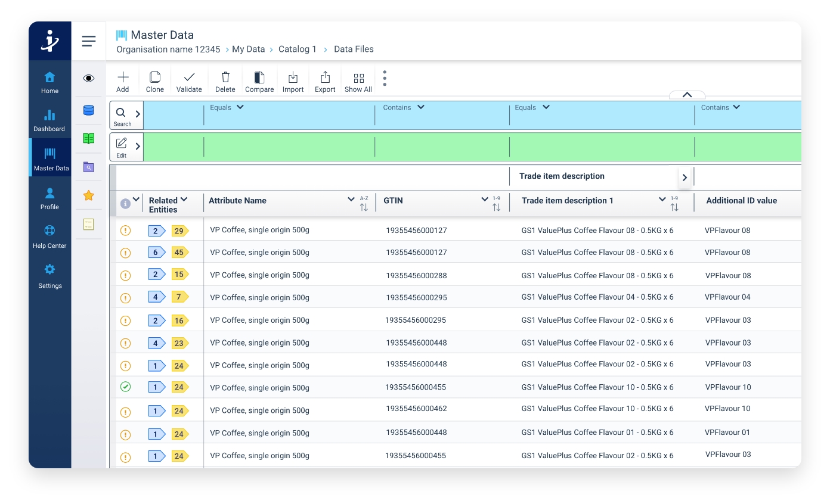
Task: Open Dashboard in sidebar
Action: coord(49,120)
